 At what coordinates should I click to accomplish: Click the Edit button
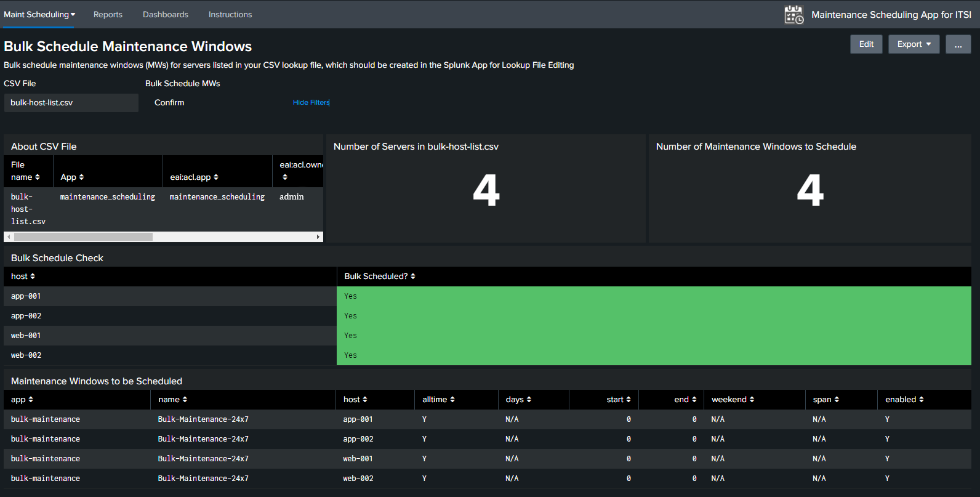[866, 44]
